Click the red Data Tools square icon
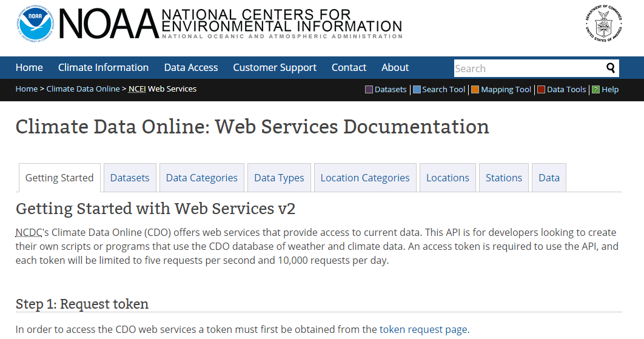644x339 pixels. tap(541, 90)
